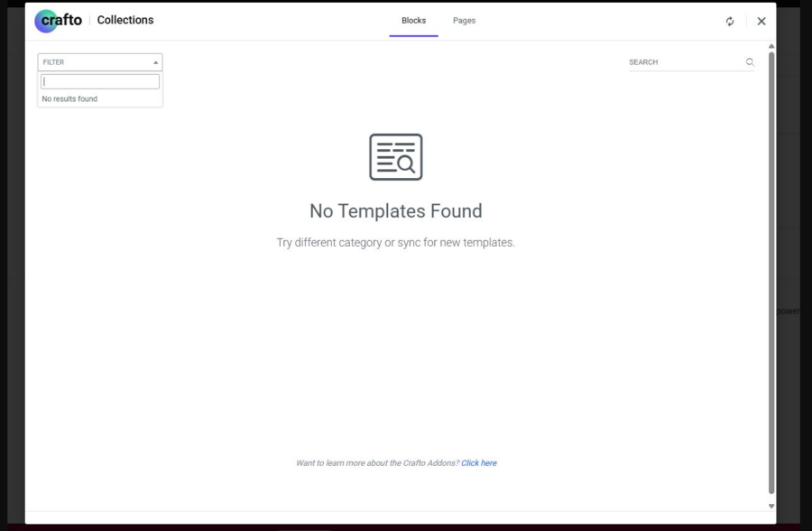Click the scrollbar down arrow
The image size is (812, 531).
coord(771,506)
